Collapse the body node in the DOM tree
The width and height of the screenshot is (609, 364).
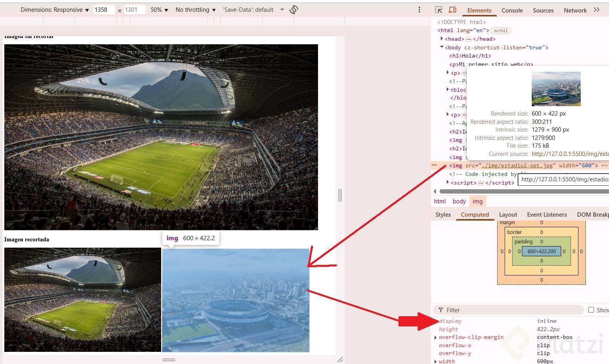pos(442,47)
